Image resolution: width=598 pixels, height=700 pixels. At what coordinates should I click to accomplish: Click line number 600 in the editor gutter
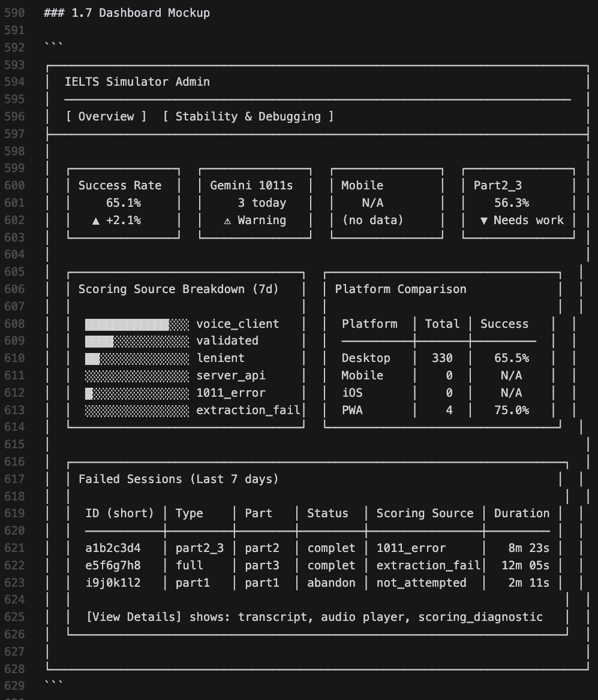tap(15, 185)
